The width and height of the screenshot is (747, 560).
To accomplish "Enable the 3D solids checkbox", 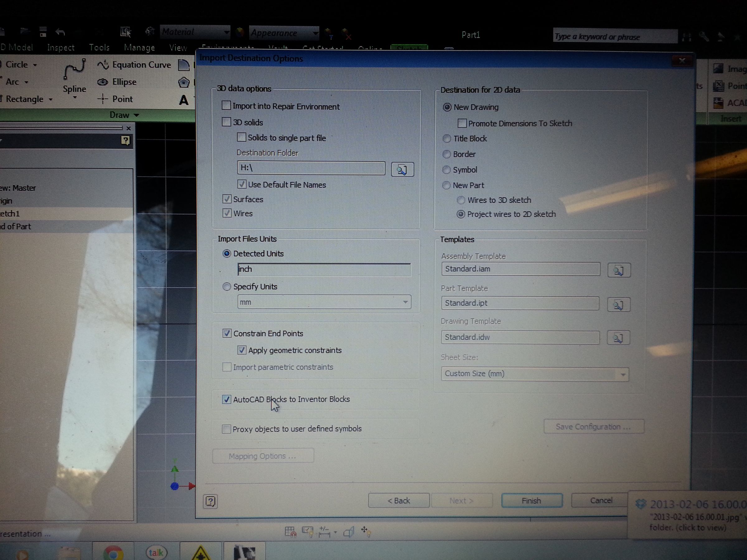I will coord(226,122).
